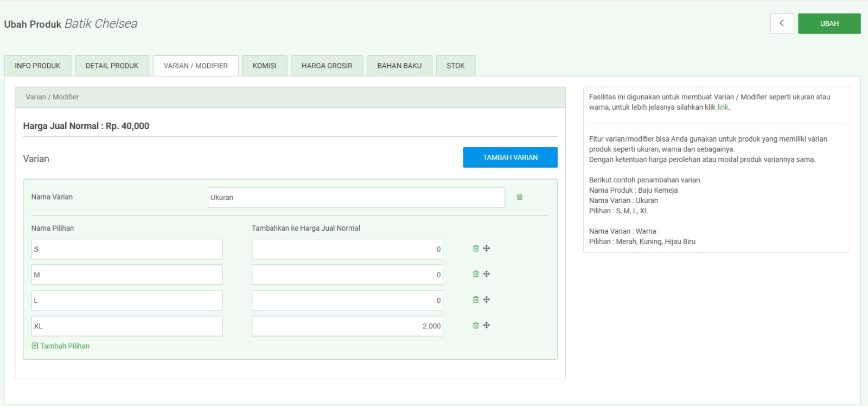Screen dimensions: 868x406
Task: Switch to Harga Grosir tab
Action: click(x=327, y=66)
